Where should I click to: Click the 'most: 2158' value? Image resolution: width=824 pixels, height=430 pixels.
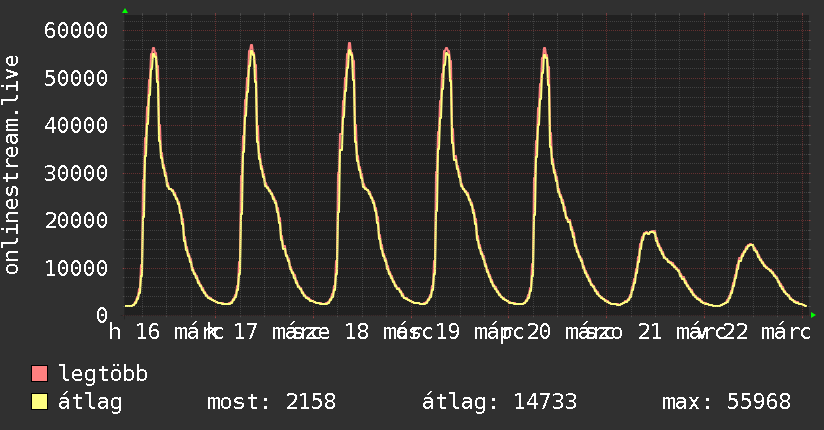271,402
